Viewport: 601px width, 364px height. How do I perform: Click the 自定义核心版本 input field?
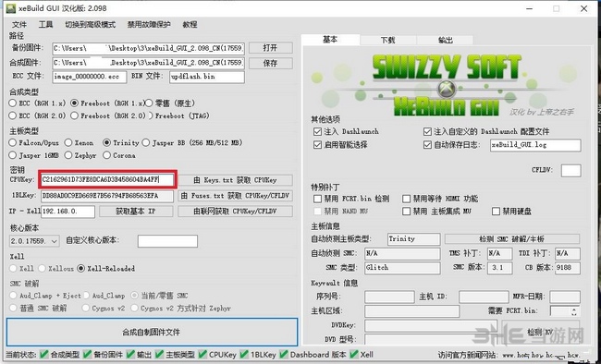pyautogui.click(x=167, y=241)
